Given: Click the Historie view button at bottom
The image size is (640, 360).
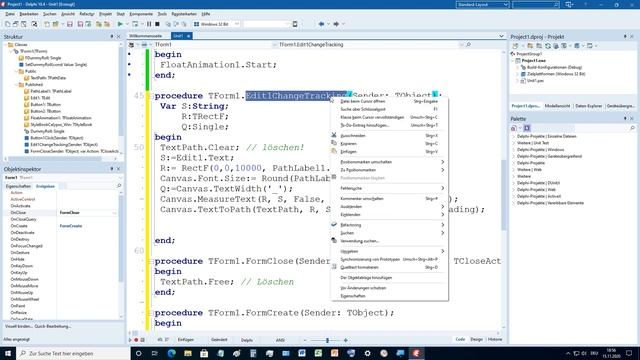Looking at the screenshot, I should click(x=495, y=339).
